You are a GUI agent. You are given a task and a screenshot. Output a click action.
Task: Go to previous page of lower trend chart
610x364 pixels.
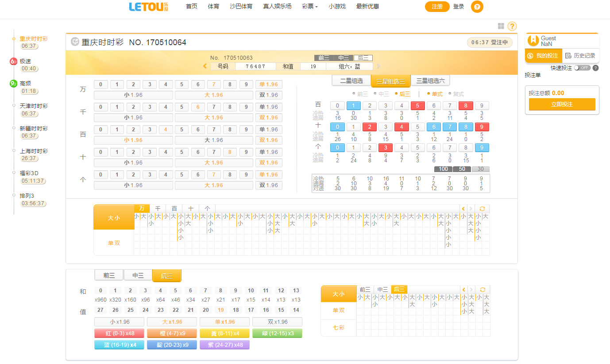[x=464, y=289]
